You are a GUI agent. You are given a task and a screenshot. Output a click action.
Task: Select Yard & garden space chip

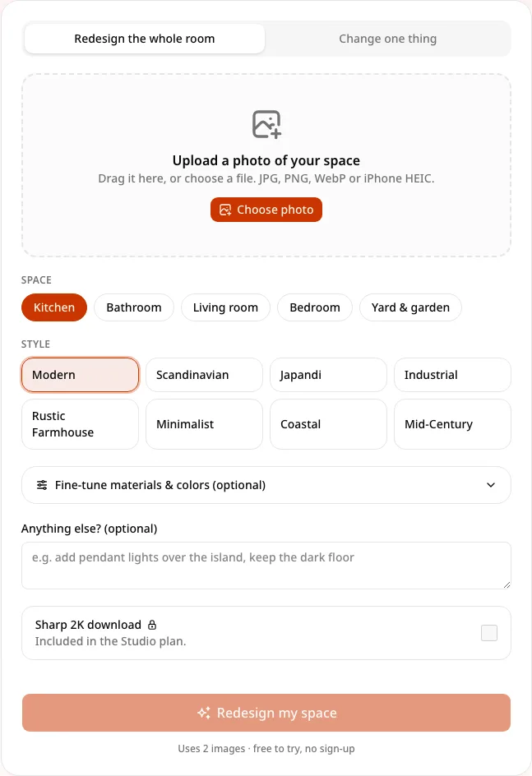(x=410, y=307)
